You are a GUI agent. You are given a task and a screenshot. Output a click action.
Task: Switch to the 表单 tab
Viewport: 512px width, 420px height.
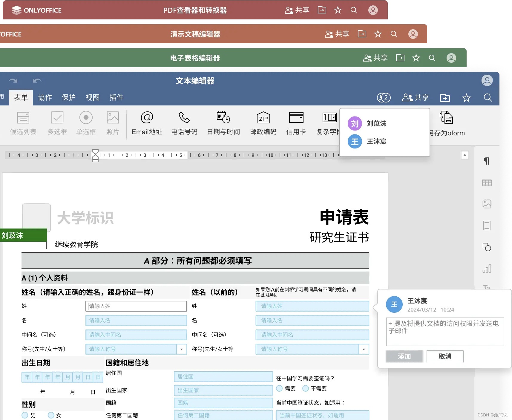pyautogui.click(x=21, y=97)
